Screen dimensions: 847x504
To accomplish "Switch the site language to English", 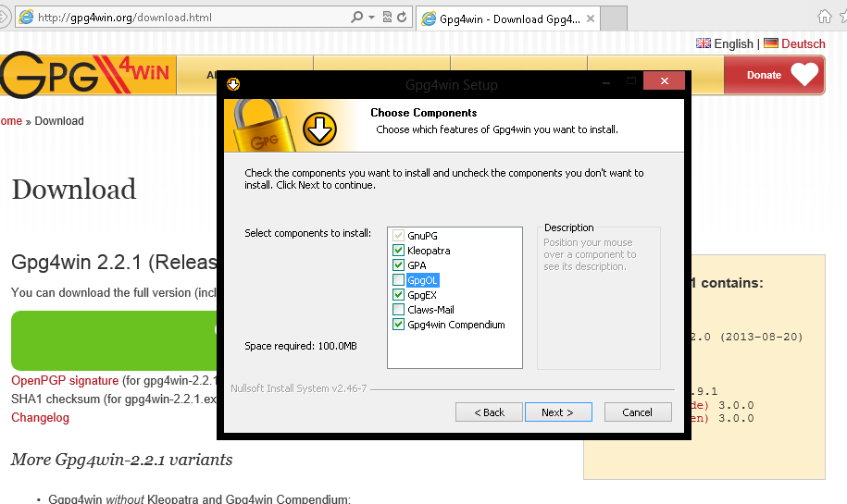I will [733, 43].
